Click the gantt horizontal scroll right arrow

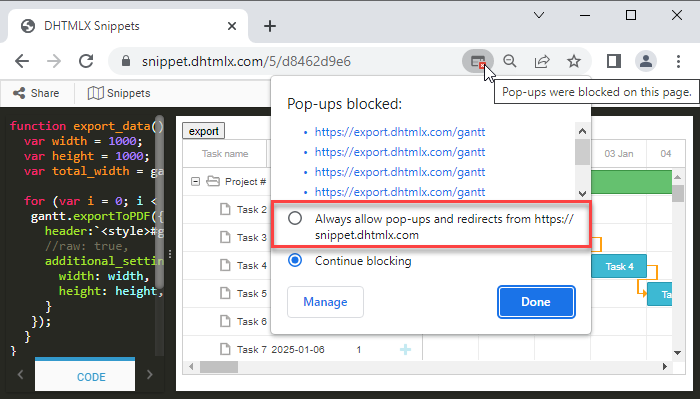[x=665, y=367]
